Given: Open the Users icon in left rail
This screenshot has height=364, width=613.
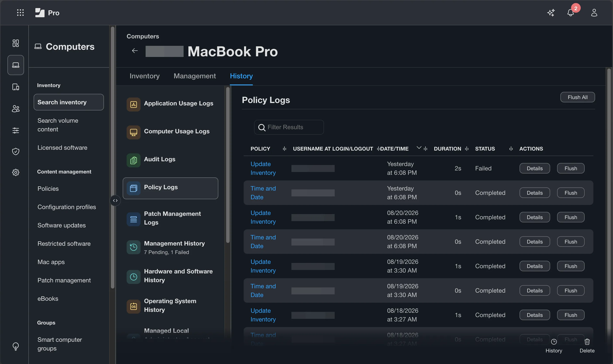Looking at the screenshot, I should click(x=16, y=108).
